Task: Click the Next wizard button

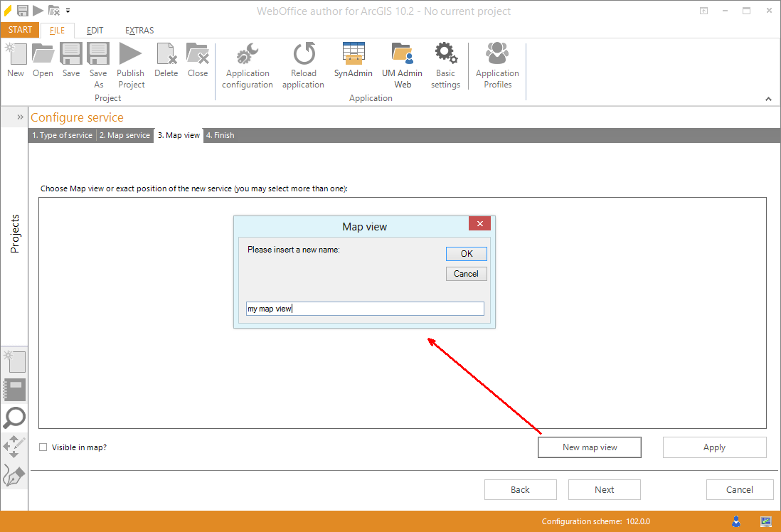Action: pyautogui.click(x=604, y=489)
